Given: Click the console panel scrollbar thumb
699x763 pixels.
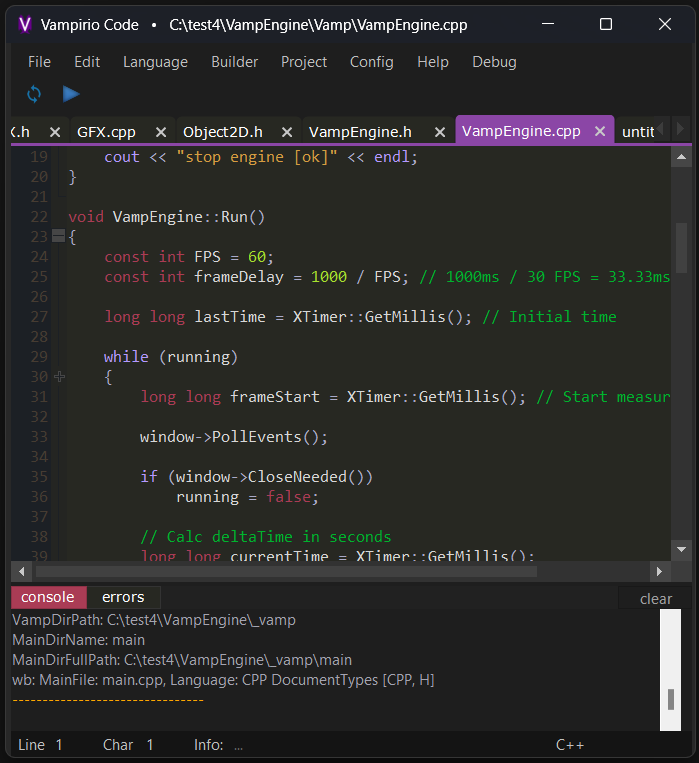Looking at the screenshot, I should (671, 698).
